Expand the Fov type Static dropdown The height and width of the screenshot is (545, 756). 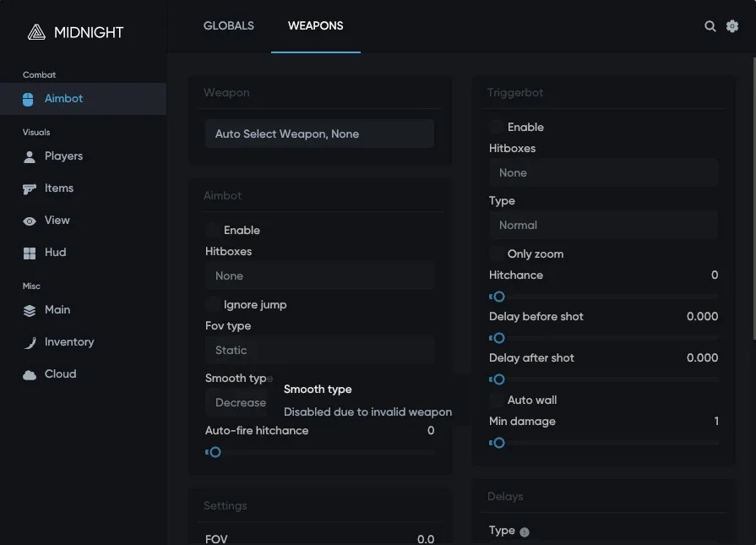coord(319,350)
